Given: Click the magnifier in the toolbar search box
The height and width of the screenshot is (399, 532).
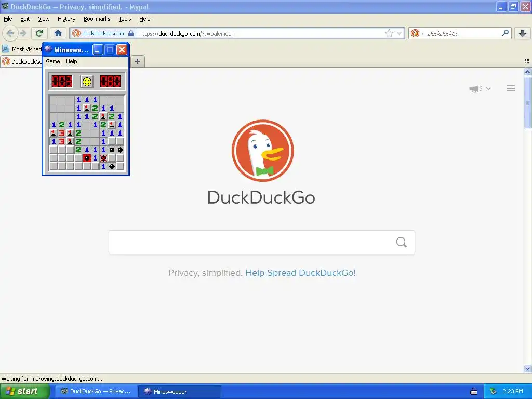Looking at the screenshot, I should coord(505,33).
